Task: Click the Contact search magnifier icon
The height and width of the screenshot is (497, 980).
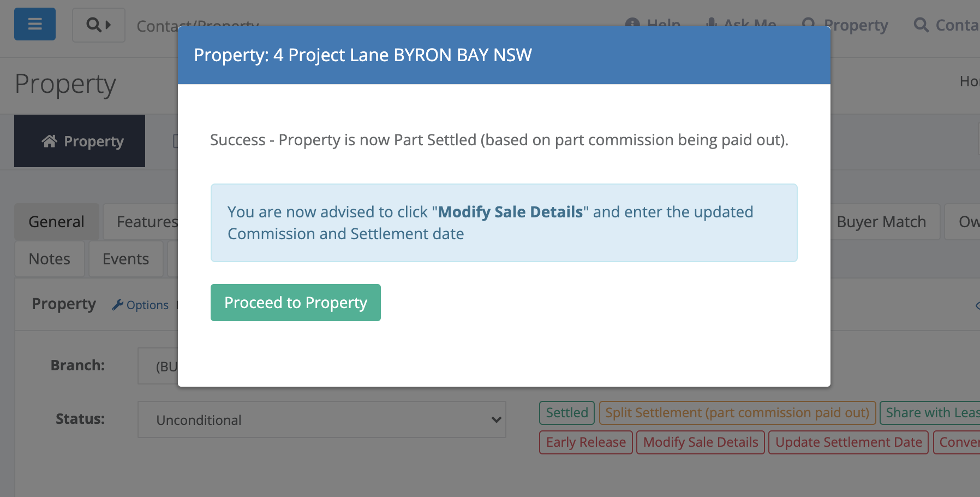Action: pos(921,25)
